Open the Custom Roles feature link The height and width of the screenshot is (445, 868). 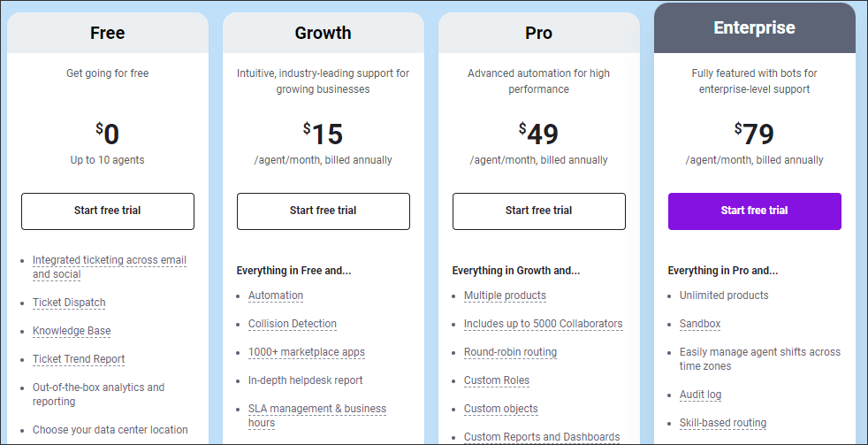tap(497, 380)
